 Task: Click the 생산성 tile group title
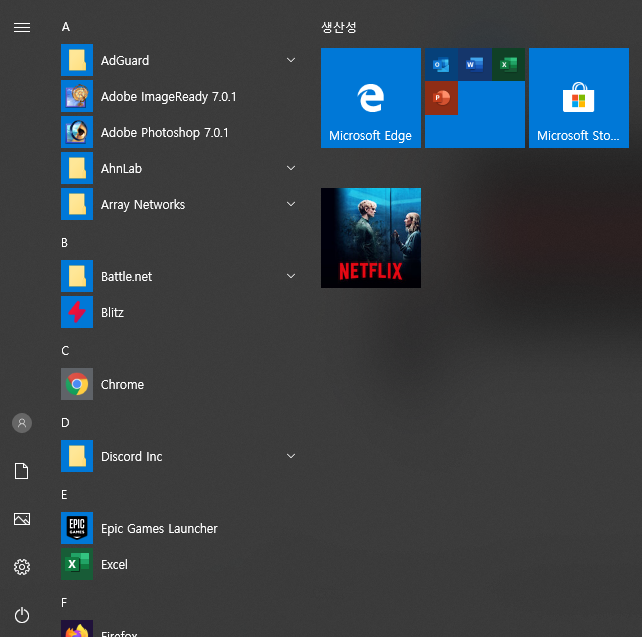pyautogui.click(x=339, y=27)
